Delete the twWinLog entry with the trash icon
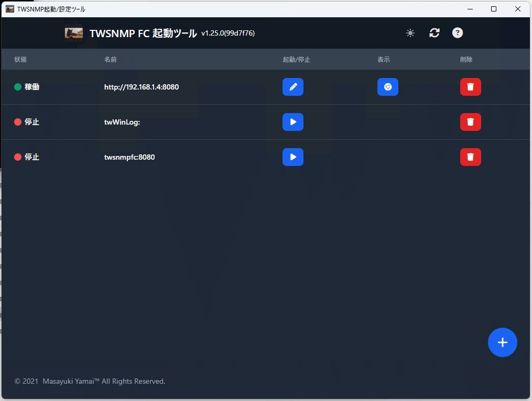 [x=470, y=122]
